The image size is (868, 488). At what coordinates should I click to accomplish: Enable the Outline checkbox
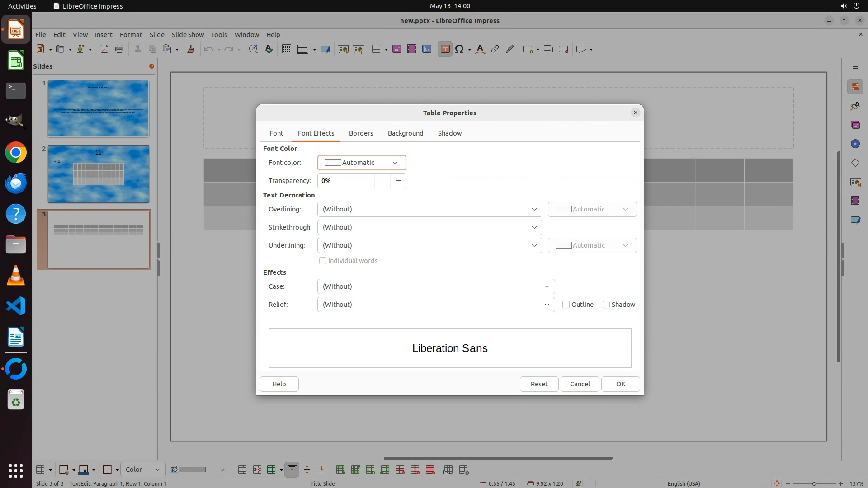566,305
